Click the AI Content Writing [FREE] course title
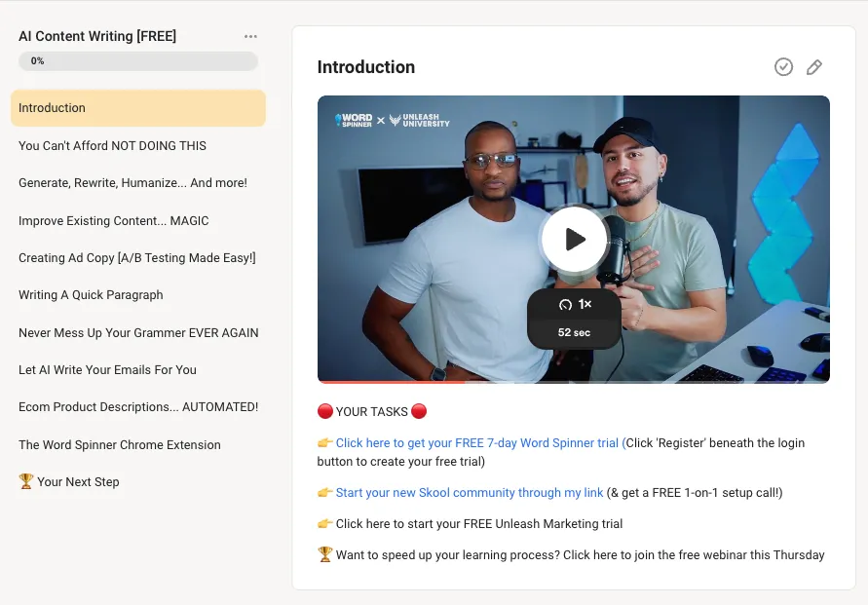 pos(97,36)
